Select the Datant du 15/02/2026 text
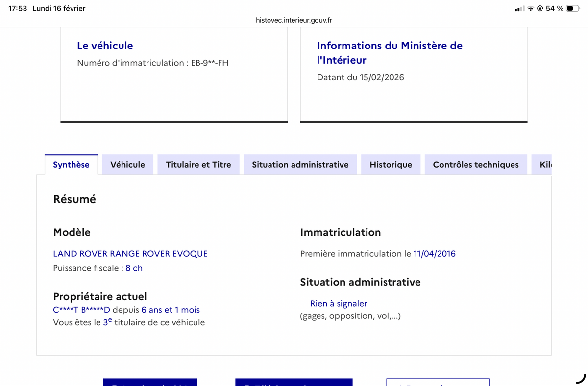588x386 pixels. click(x=361, y=77)
